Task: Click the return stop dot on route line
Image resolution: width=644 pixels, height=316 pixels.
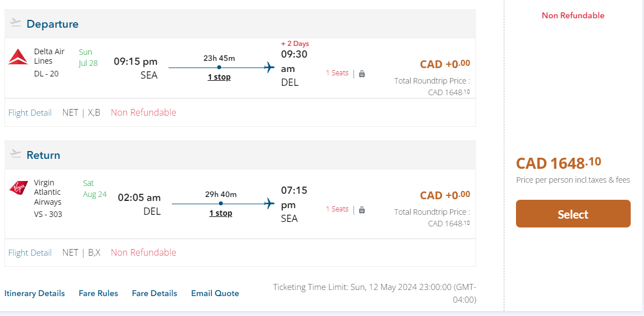Action: [221, 204]
